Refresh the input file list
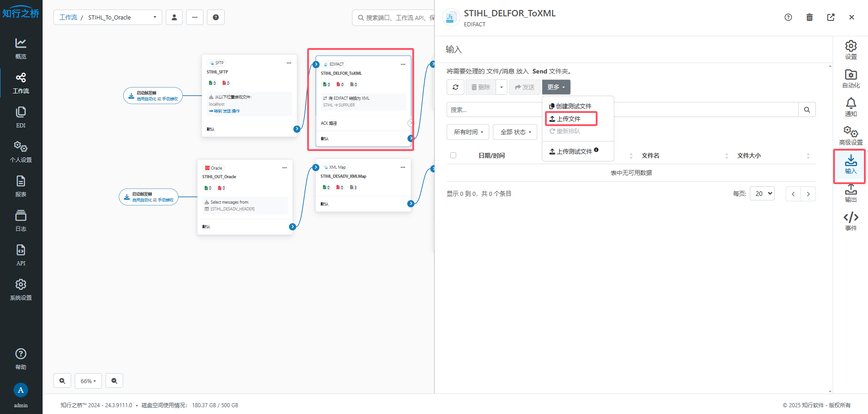868x414 pixels. point(455,87)
